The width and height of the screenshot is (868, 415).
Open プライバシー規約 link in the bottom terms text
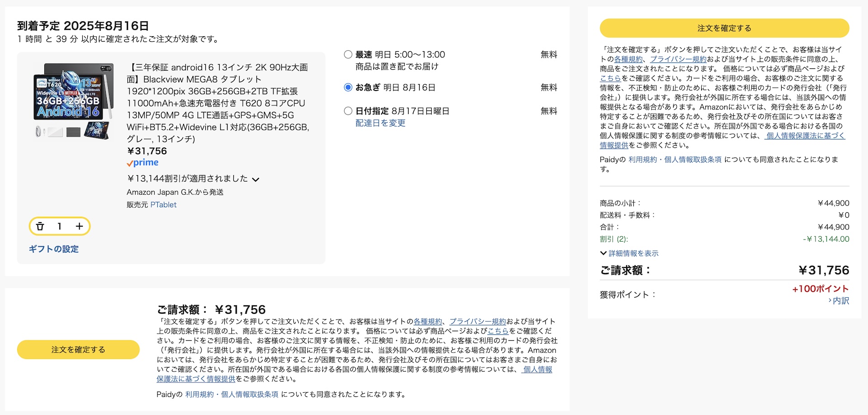[478, 321]
